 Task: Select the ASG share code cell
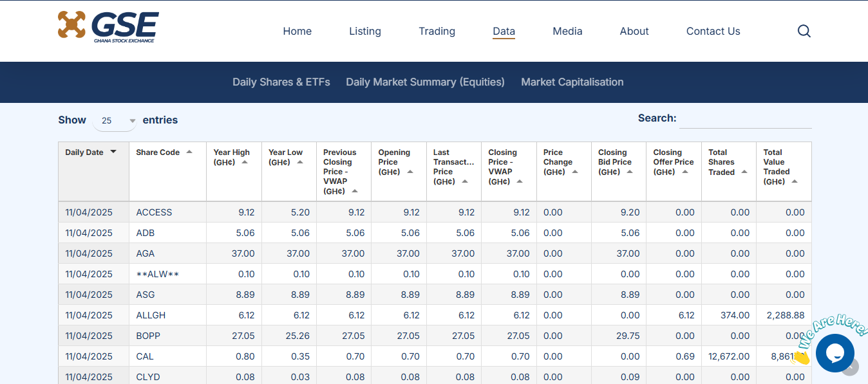tap(167, 295)
